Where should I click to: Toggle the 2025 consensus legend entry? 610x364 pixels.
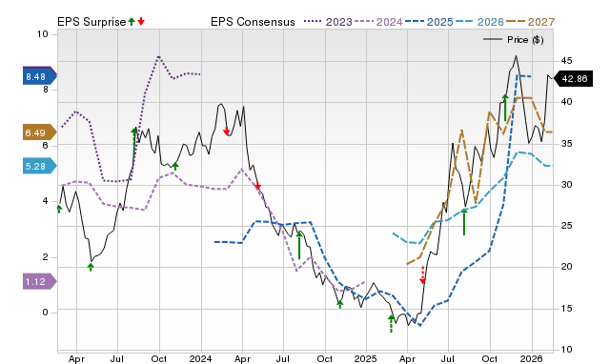[429, 22]
